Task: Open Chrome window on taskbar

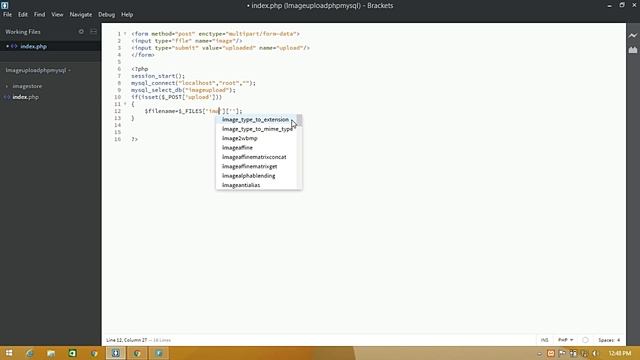Action: click(137, 353)
